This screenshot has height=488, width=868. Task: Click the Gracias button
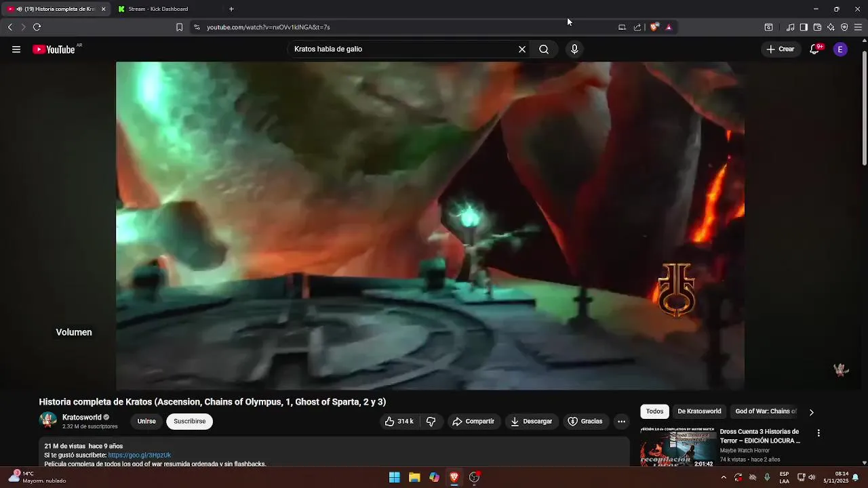tap(585, 422)
